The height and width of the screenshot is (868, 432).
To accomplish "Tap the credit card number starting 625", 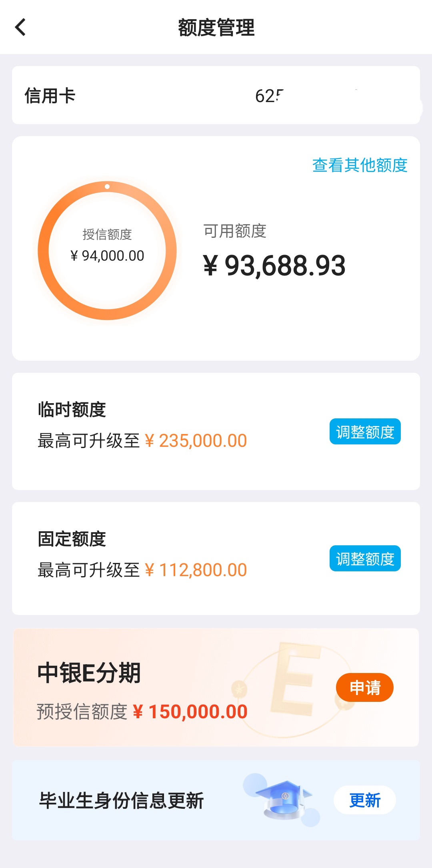I will [x=269, y=96].
